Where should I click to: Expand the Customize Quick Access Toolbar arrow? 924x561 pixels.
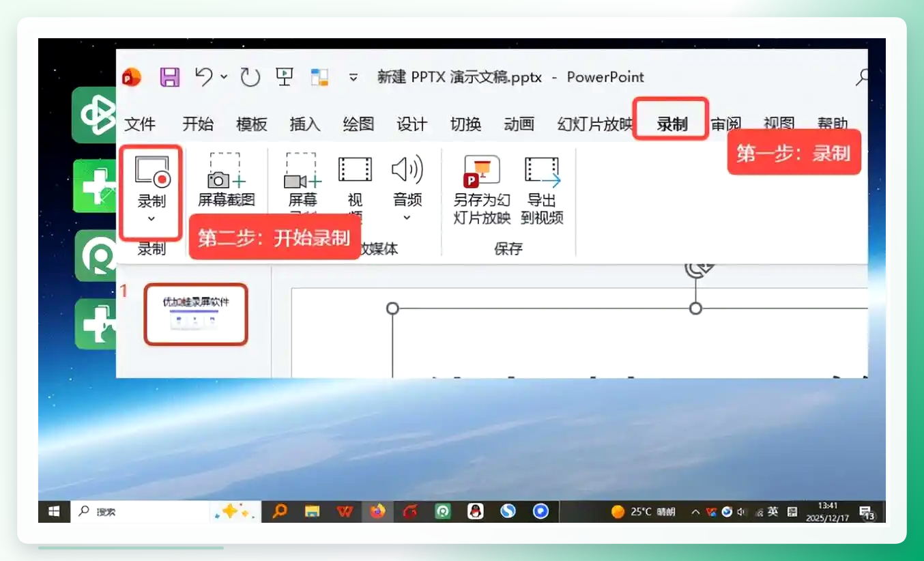(x=353, y=77)
